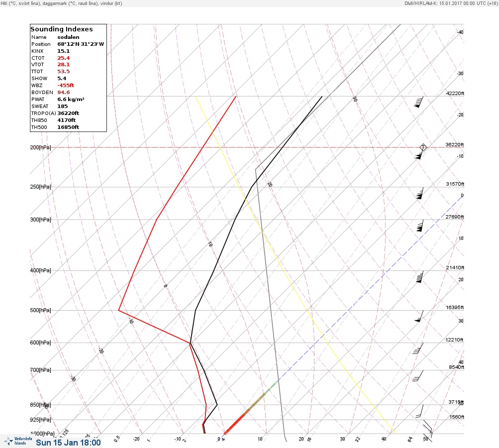Click the wind barb at 16395ft level
This screenshot has height=448, width=499.
click(x=419, y=316)
